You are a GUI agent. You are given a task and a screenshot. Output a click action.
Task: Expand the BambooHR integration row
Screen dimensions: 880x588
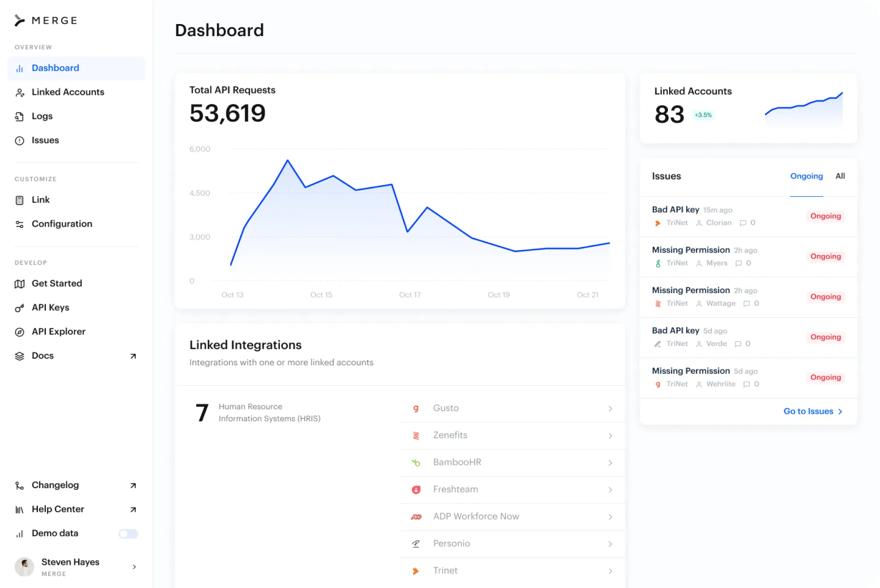coord(512,462)
